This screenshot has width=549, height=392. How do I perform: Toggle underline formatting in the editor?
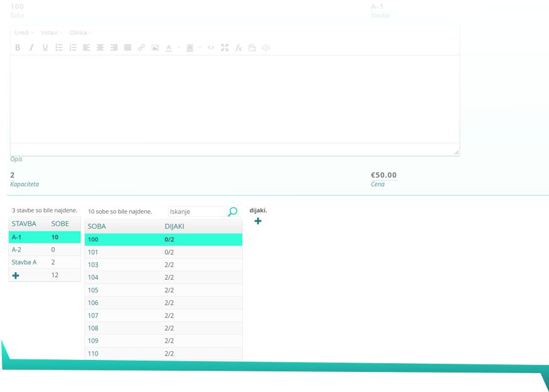tap(45, 48)
